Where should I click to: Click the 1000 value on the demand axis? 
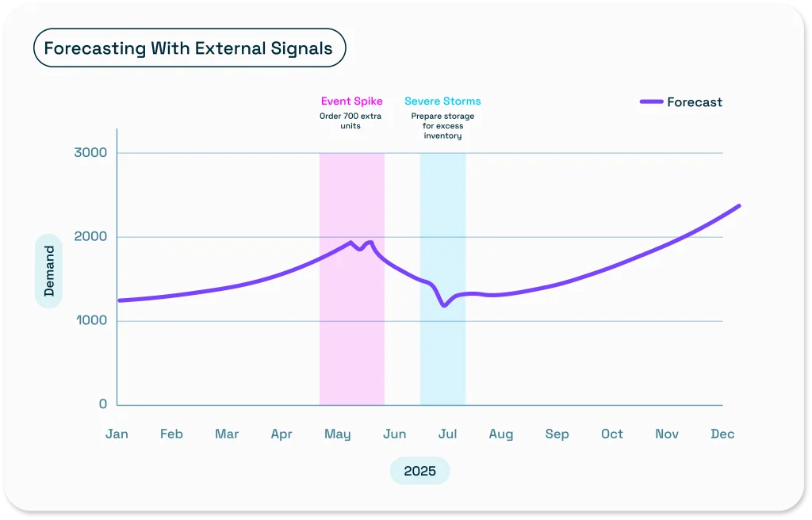click(x=92, y=320)
